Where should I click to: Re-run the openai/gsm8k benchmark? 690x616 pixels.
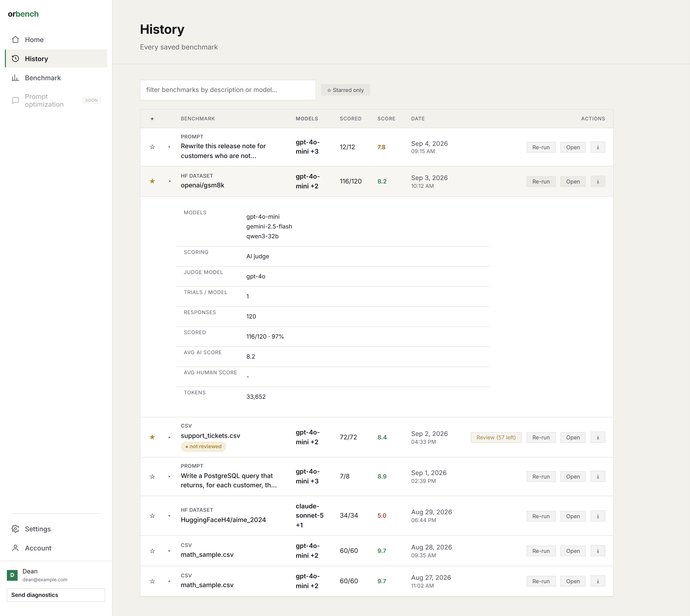click(x=541, y=182)
